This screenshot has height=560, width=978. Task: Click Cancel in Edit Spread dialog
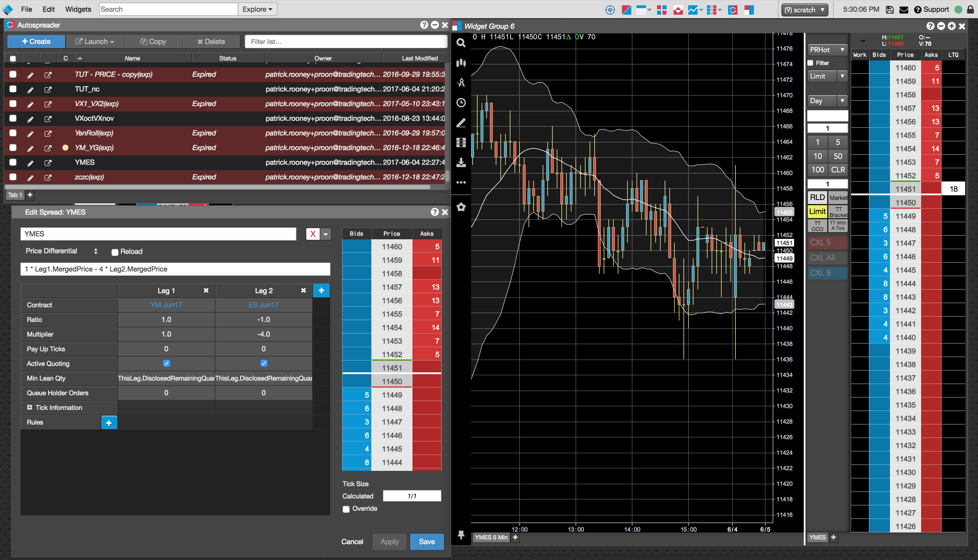(x=352, y=542)
